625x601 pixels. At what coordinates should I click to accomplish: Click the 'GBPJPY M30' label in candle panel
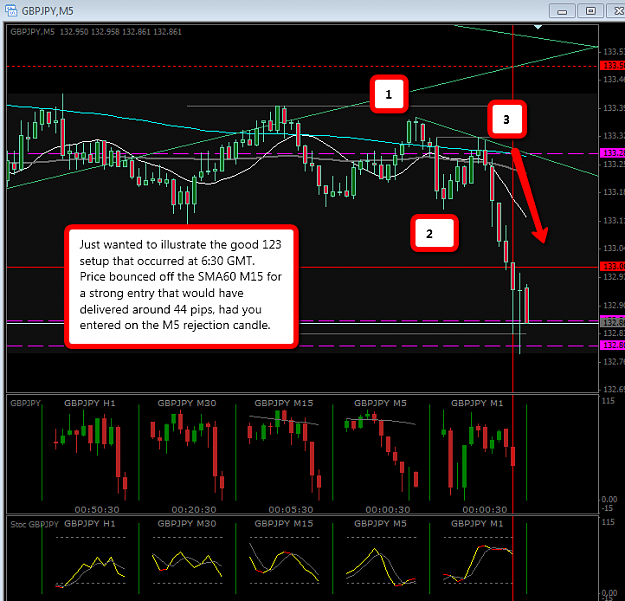click(x=187, y=403)
